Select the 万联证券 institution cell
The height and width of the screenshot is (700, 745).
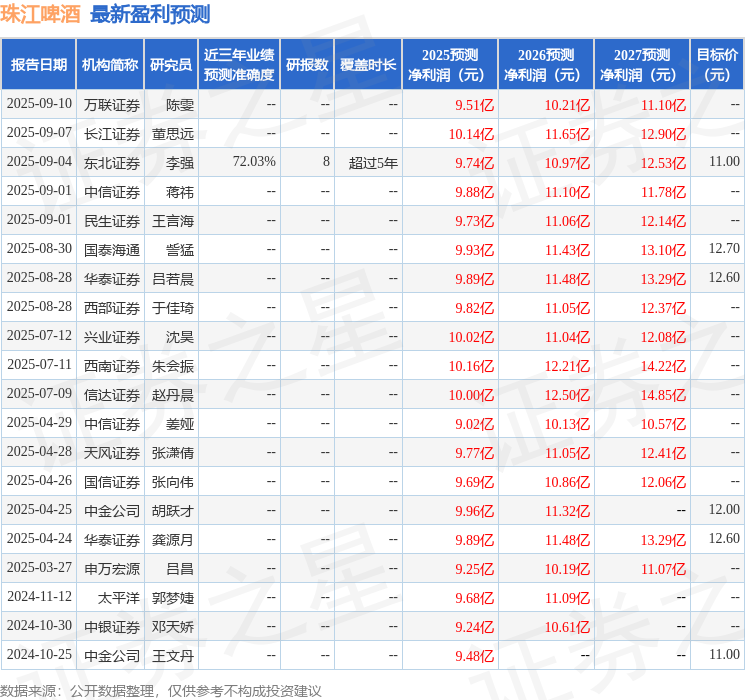pyautogui.click(x=112, y=105)
